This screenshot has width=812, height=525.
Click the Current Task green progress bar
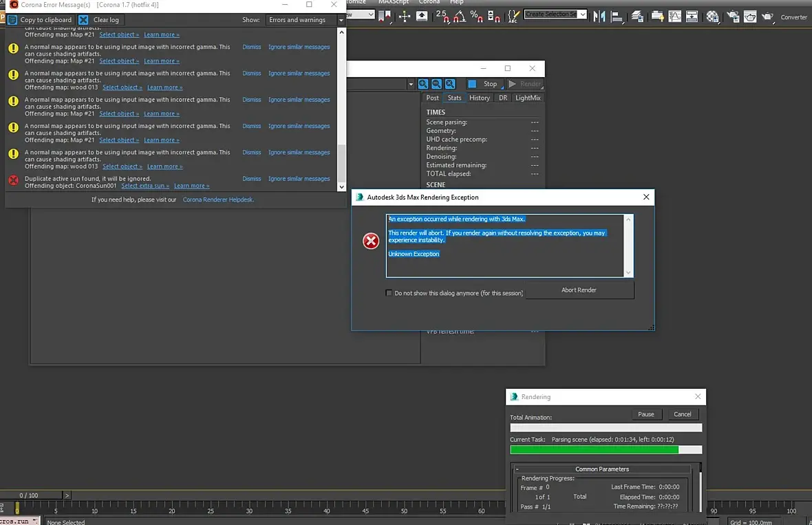[594, 450]
